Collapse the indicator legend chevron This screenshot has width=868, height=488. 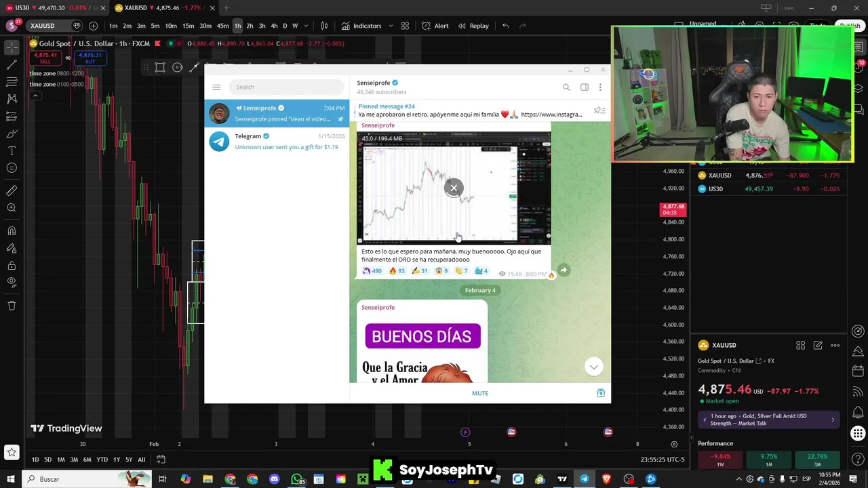click(35, 96)
